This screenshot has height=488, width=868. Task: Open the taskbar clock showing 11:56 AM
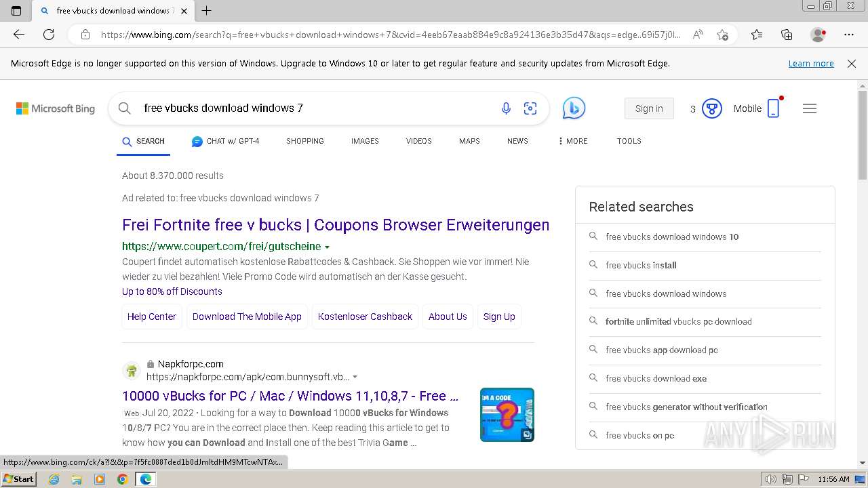coord(833,479)
